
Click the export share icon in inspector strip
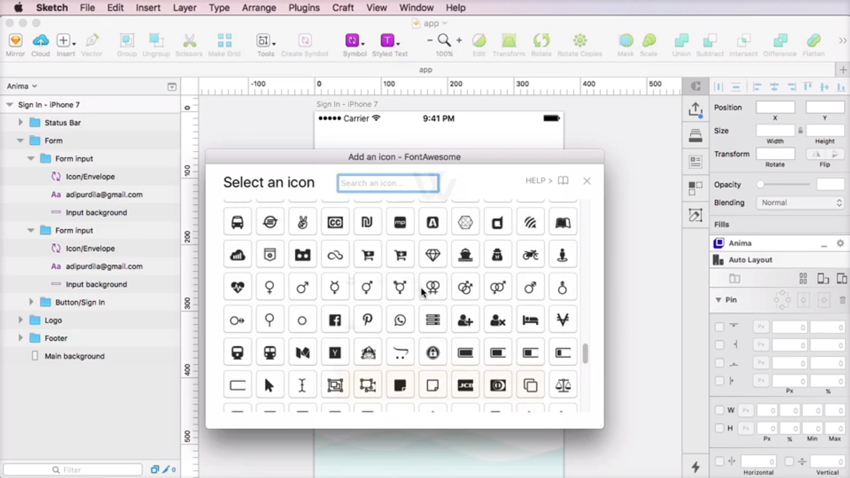[696, 110]
